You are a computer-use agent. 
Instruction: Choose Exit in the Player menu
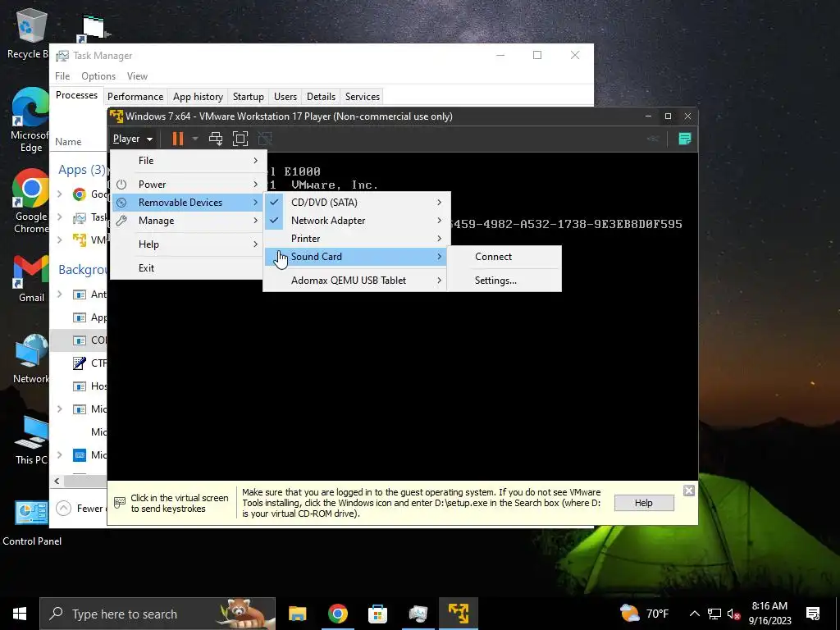coord(186,268)
